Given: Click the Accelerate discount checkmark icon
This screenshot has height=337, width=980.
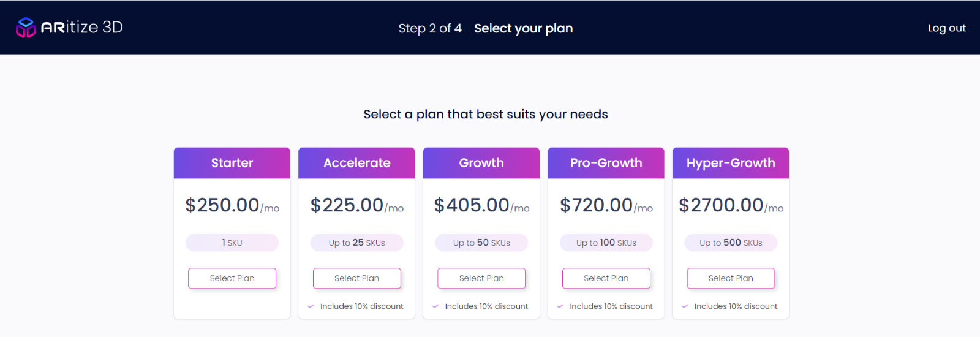Looking at the screenshot, I should (x=311, y=306).
